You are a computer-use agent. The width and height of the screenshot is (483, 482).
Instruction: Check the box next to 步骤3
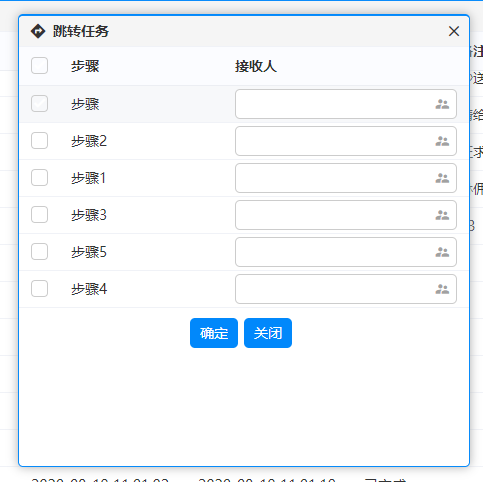pyautogui.click(x=39, y=215)
